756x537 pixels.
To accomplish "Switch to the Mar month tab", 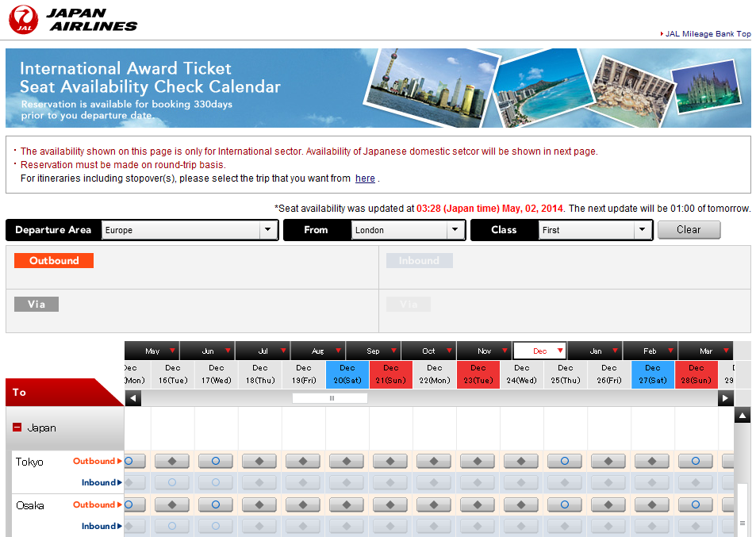I will coord(706,351).
